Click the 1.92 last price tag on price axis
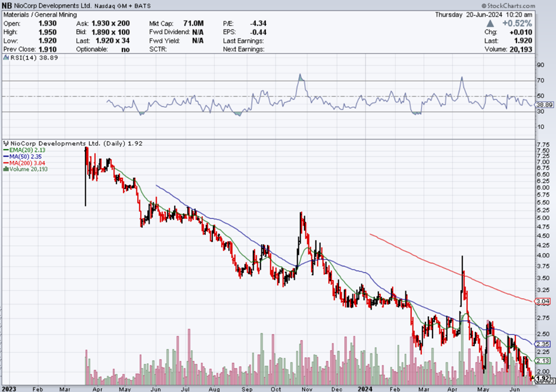The height and width of the screenshot is (392, 556). [x=542, y=378]
